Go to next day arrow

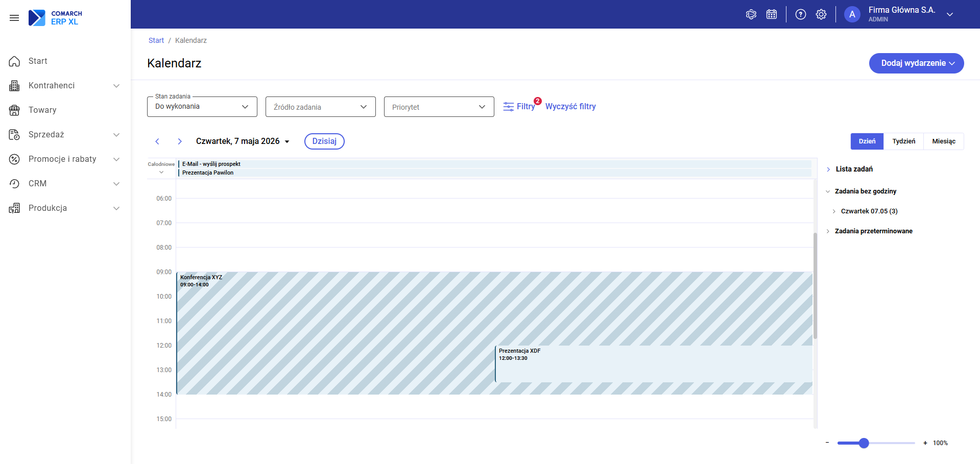click(x=180, y=141)
